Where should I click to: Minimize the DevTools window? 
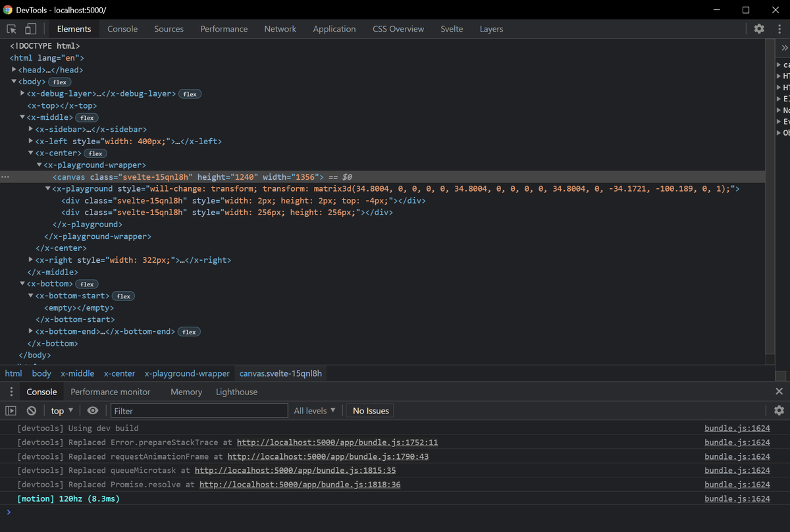click(716, 10)
